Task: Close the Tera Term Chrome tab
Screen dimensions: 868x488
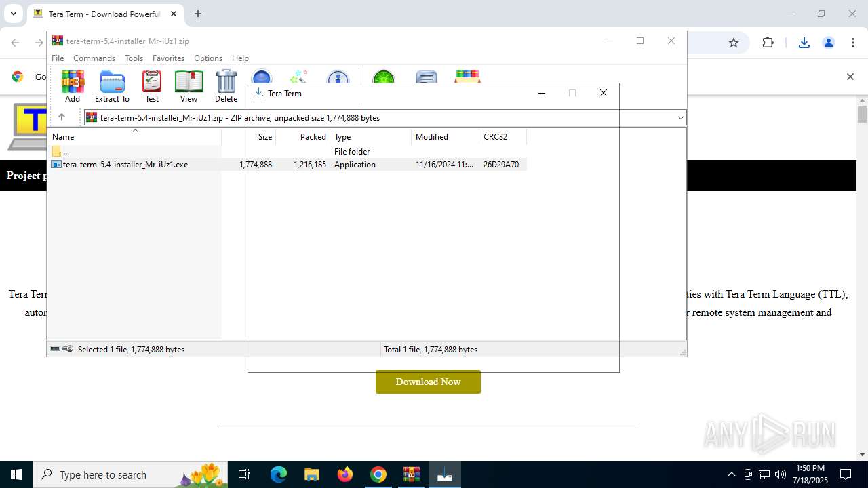Action: point(174,14)
